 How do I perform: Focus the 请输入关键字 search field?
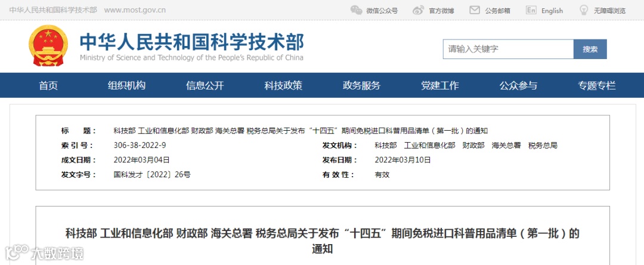(x=508, y=50)
